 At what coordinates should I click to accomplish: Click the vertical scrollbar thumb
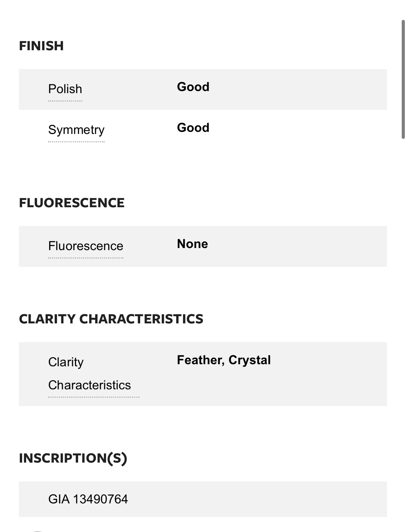click(403, 80)
